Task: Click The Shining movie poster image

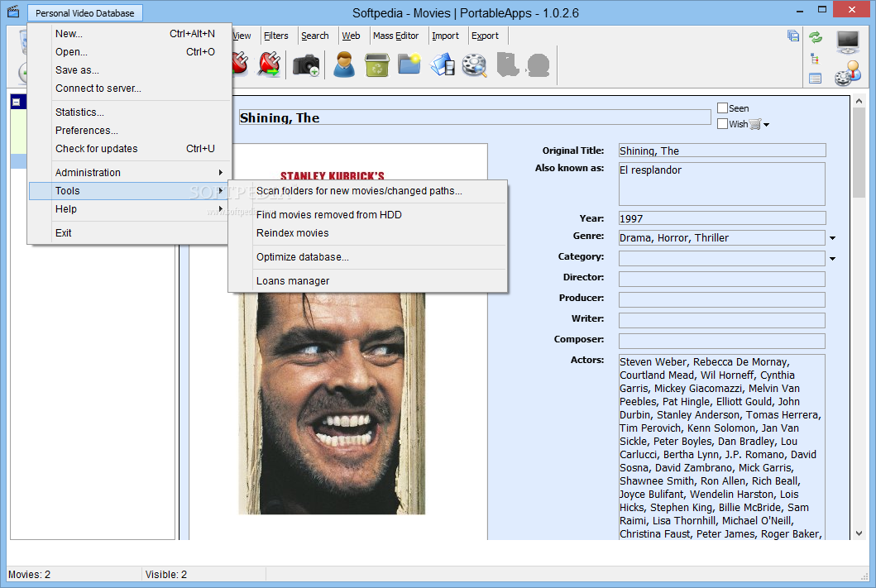Action: pos(332,404)
